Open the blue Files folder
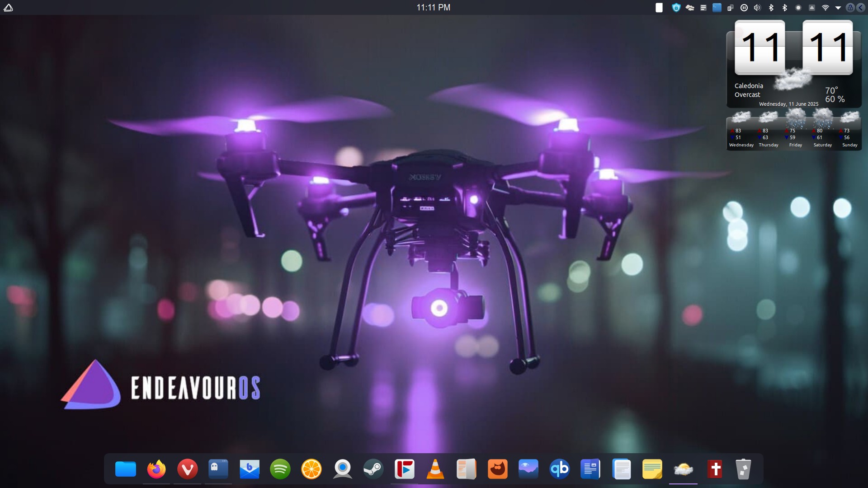The width and height of the screenshot is (868, 488). click(x=126, y=469)
